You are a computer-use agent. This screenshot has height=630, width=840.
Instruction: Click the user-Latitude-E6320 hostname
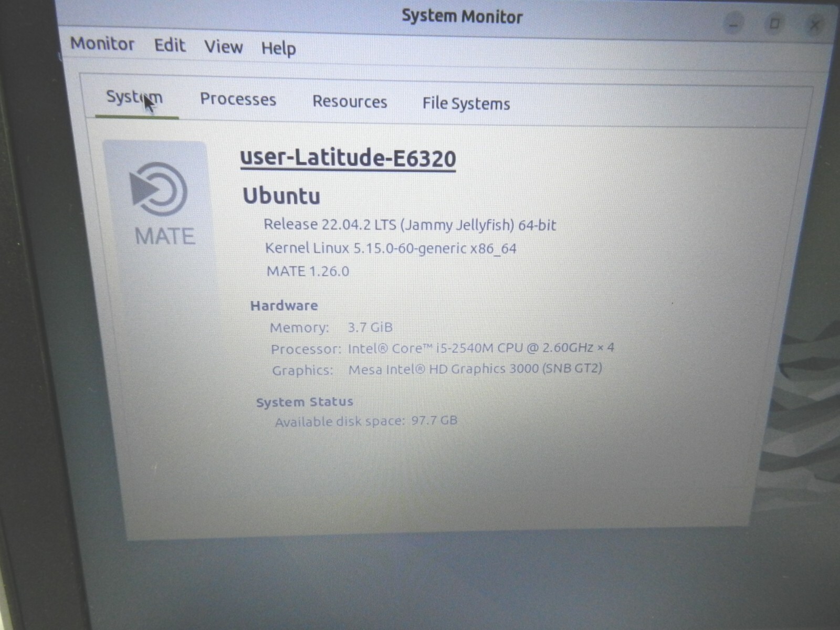[x=348, y=158]
